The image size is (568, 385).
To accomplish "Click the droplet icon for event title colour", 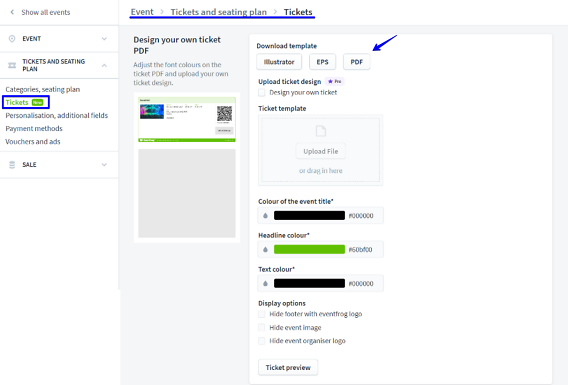I will tap(265, 215).
